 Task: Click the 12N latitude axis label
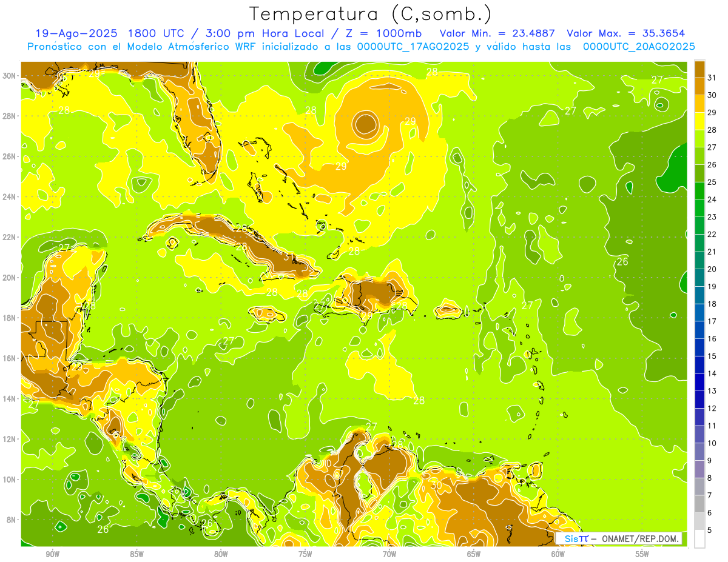click(10, 439)
